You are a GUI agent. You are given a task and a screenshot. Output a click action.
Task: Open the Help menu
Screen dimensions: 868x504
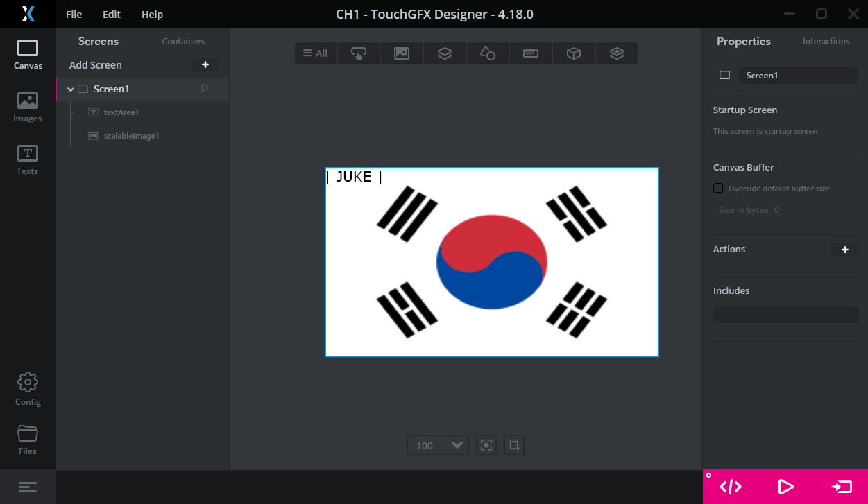[152, 15]
